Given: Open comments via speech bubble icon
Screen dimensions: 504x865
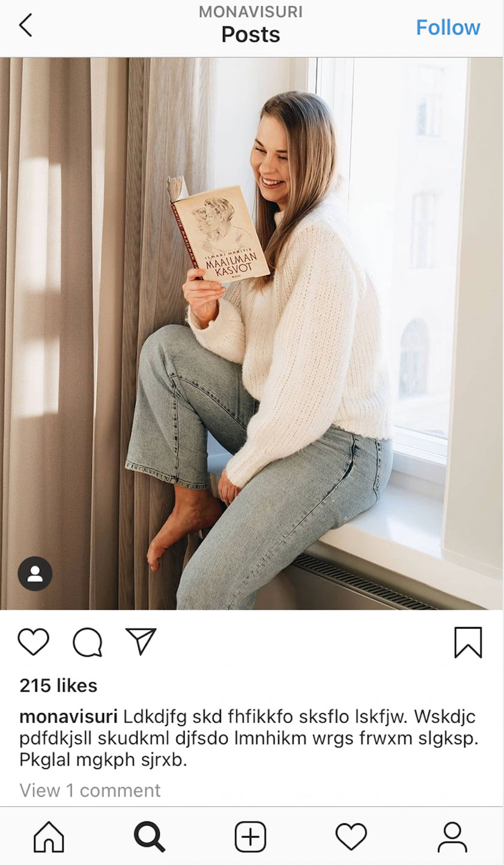Looking at the screenshot, I should [x=88, y=642].
